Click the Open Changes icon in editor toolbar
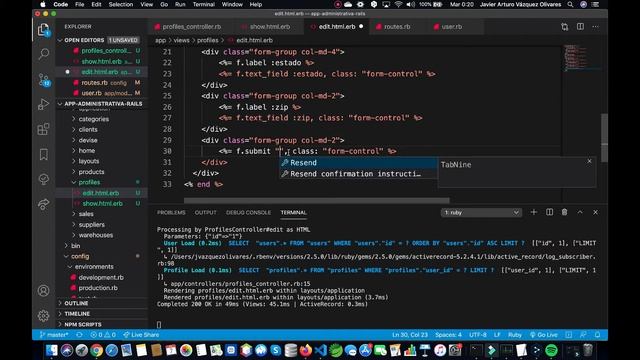The image size is (640, 360). click(564, 27)
